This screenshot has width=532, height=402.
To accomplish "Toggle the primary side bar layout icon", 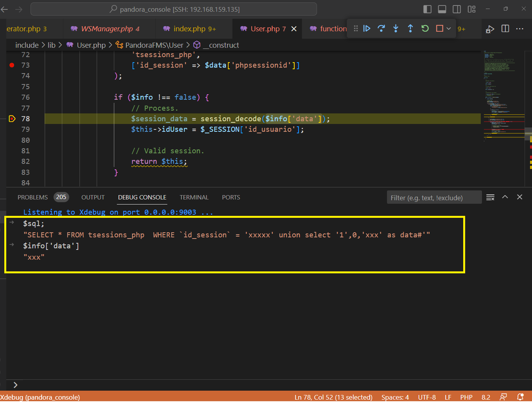I will pos(427,9).
